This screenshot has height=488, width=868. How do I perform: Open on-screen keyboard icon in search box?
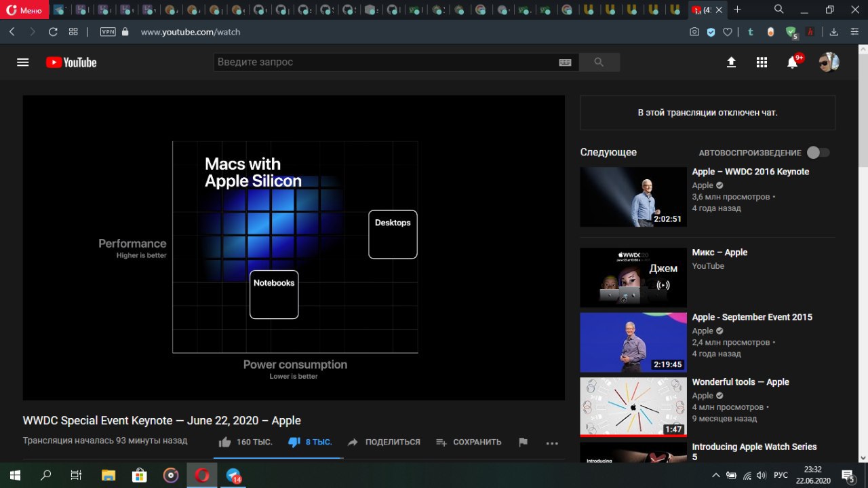pos(565,62)
